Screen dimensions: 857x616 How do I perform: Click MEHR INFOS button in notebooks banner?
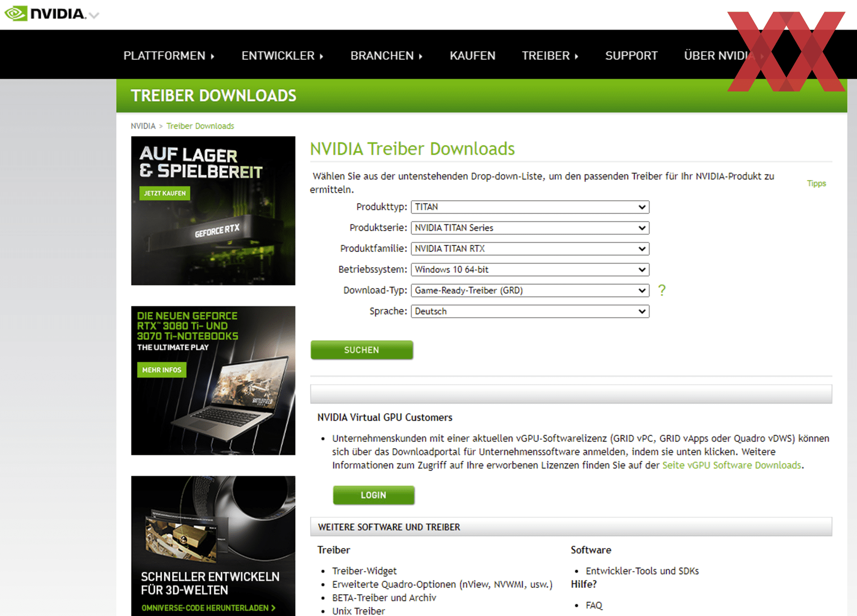pyautogui.click(x=162, y=370)
